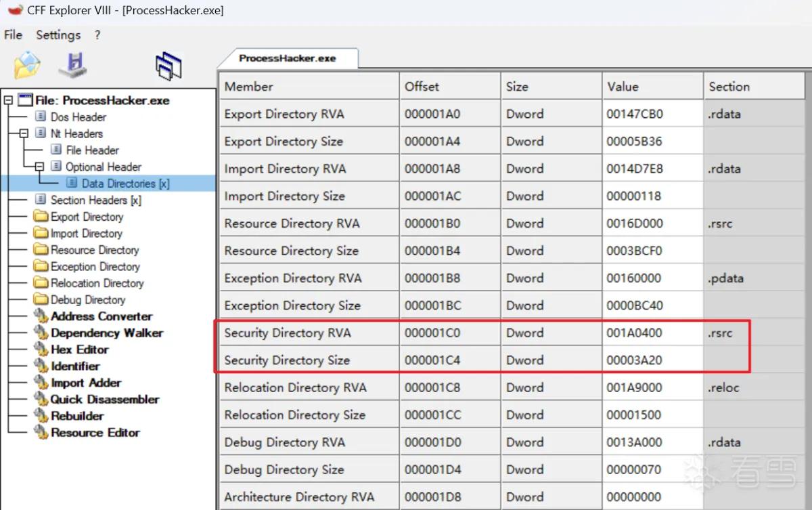Open the Relocation Directory folder node
The image size is (812, 510).
pos(97,283)
